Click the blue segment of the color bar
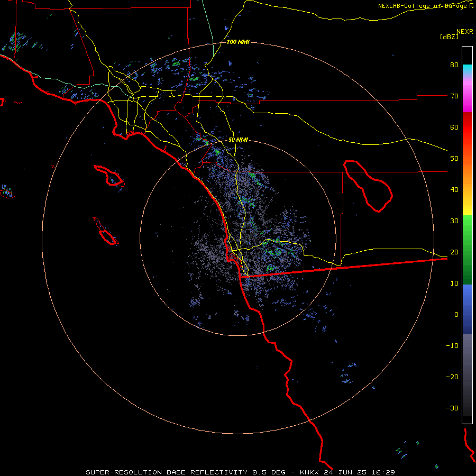Image resolution: width=476 pixels, height=476 pixels. coord(467,309)
